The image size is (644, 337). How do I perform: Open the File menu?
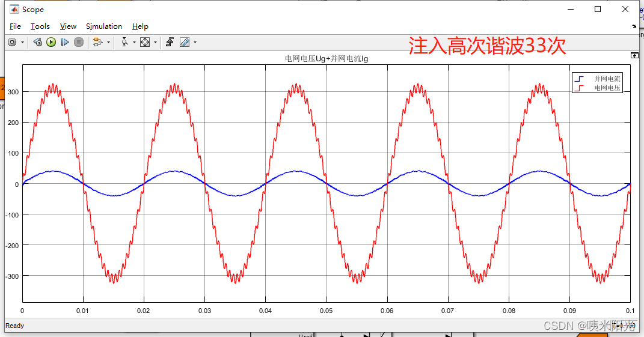point(15,26)
